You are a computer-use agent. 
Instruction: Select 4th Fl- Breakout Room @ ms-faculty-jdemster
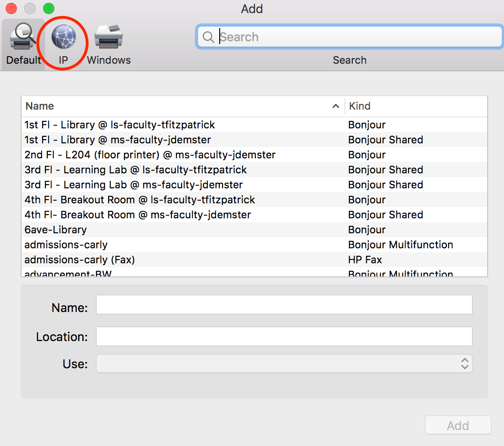138,215
